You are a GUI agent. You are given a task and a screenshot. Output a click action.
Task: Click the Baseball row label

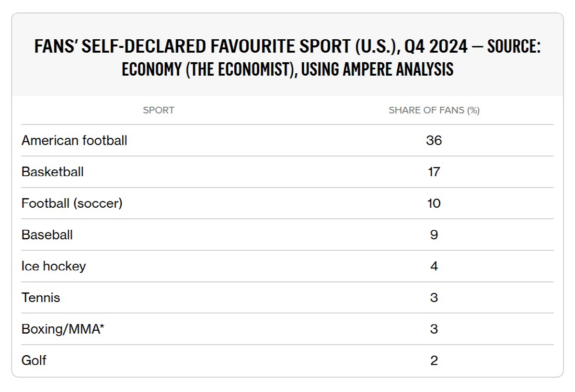pos(47,235)
